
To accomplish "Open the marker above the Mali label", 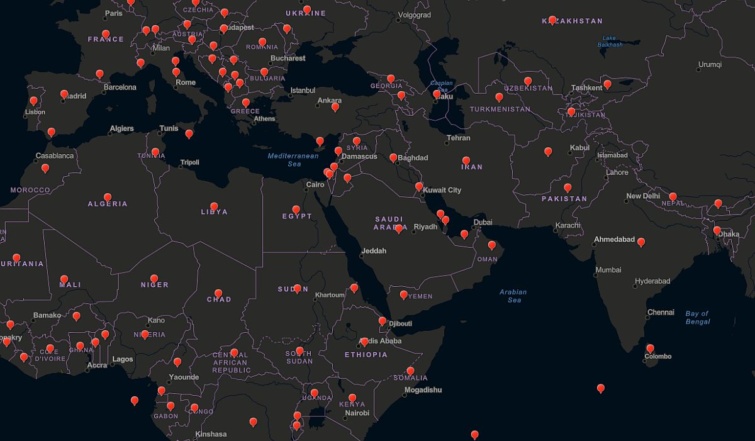I will tap(64, 280).
